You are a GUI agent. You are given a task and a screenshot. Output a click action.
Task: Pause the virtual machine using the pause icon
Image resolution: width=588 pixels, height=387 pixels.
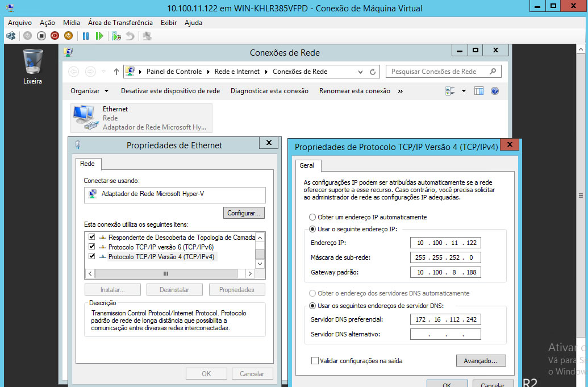coord(86,35)
